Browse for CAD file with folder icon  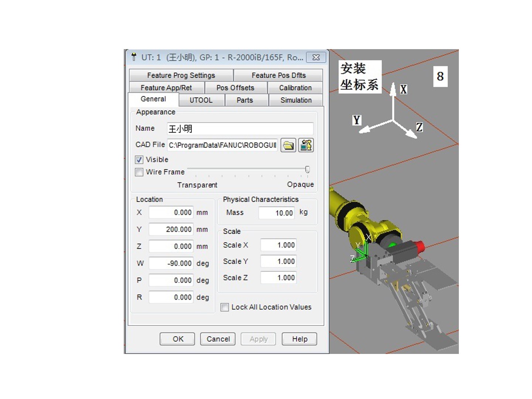click(x=288, y=145)
